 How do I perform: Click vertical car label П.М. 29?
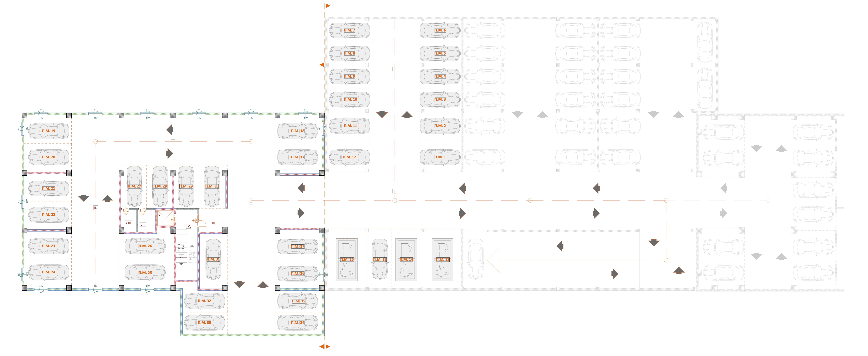pyautogui.click(x=186, y=186)
